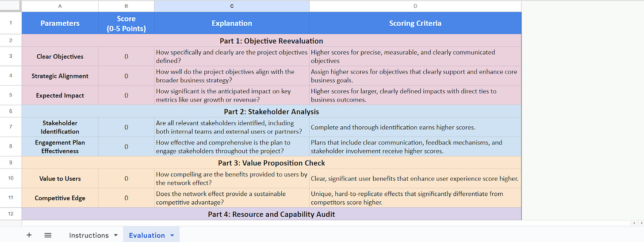Click criteria about core business goals

415,76
